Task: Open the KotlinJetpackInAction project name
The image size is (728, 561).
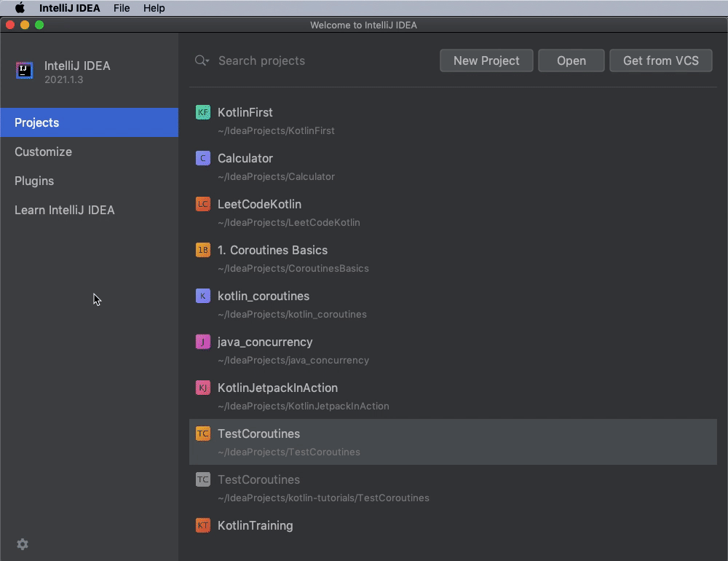Action: pyautogui.click(x=277, y=388)
